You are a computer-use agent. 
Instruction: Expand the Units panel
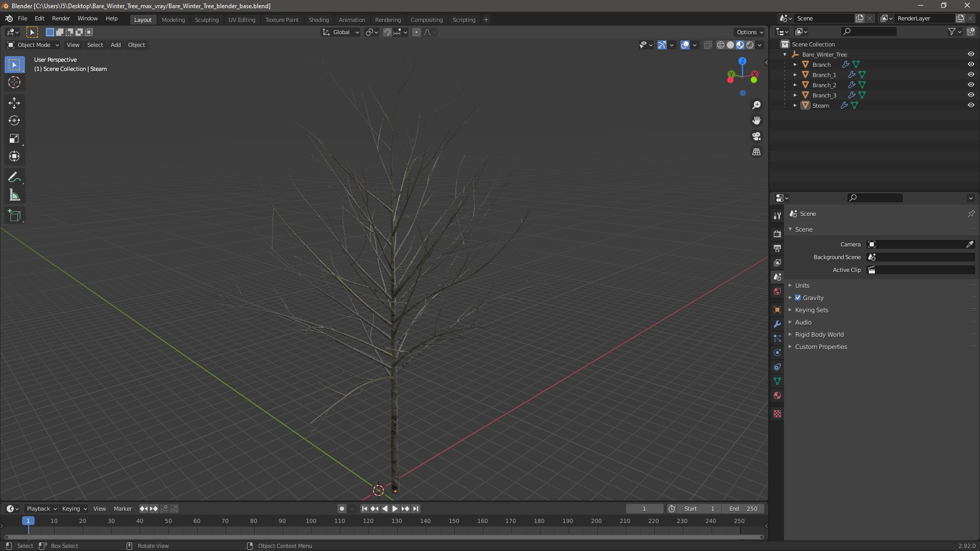(x=802, y=286)
